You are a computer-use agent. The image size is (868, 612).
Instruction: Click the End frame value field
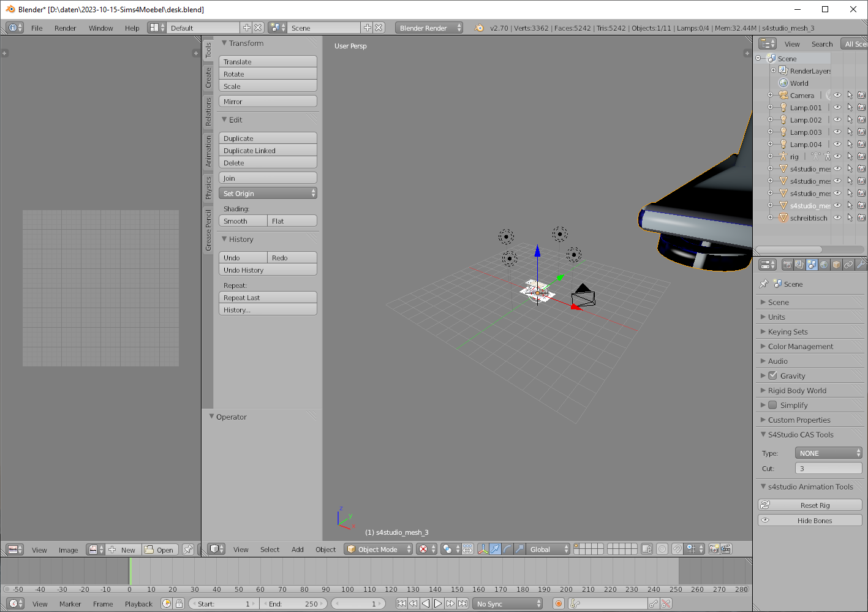(x=295, y=603)
